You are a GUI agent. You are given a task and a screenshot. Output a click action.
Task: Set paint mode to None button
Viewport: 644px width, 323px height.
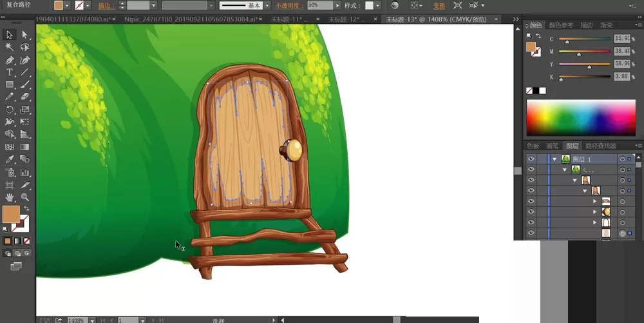coord(27,241)
